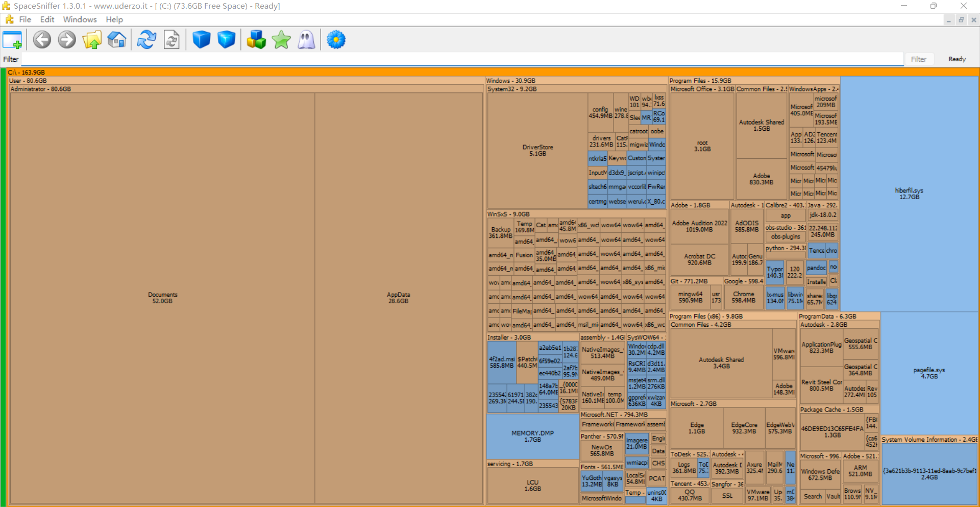Select the ARM 521.0MB block under Adobe
Viewport: 980px width, 507px height.
(860, 471)
